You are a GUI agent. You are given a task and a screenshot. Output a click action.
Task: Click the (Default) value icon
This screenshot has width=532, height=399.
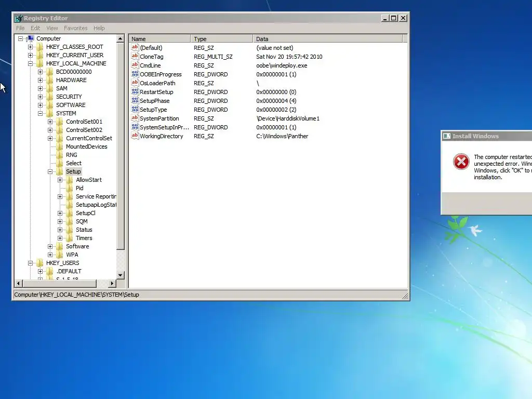[x=135, y=47]
